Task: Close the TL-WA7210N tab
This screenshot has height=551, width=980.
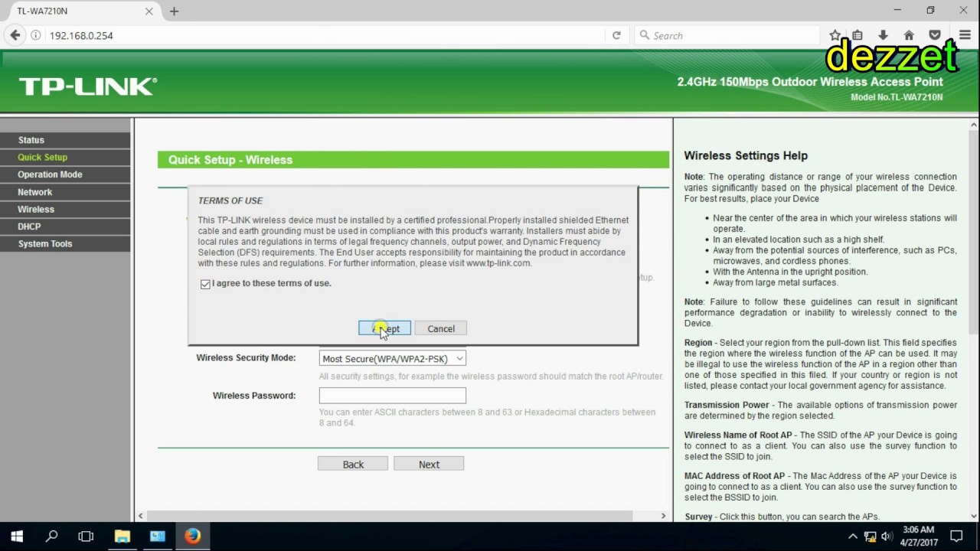Action: pyautogui.click(x=149, y=11)
